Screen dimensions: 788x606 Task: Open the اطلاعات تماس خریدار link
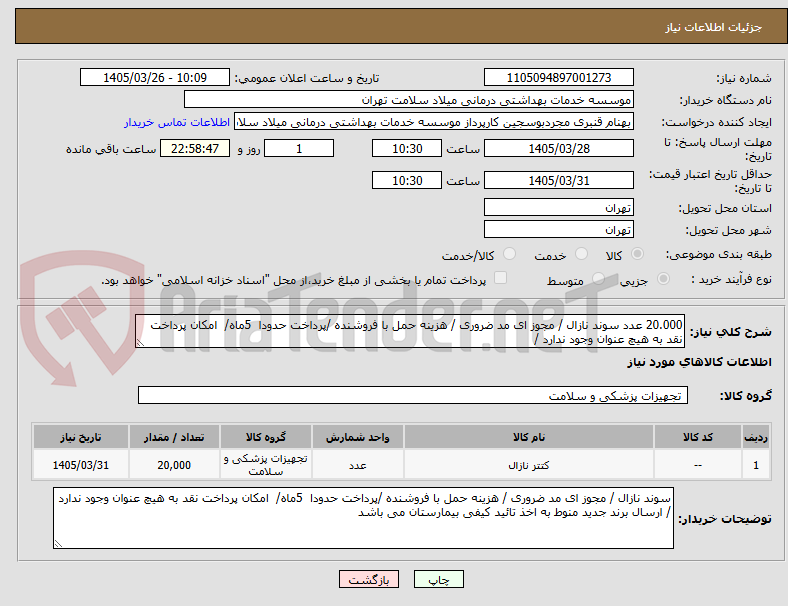[177, 122]
